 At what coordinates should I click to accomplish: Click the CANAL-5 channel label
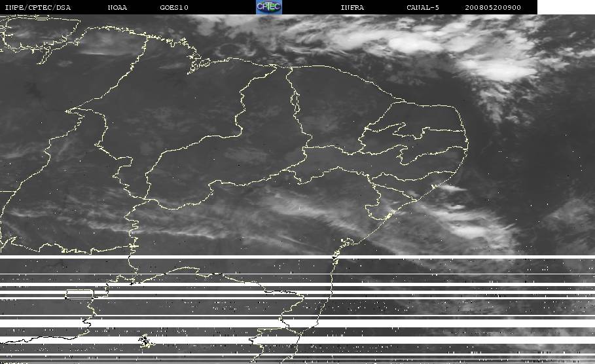tap(423, 8)
